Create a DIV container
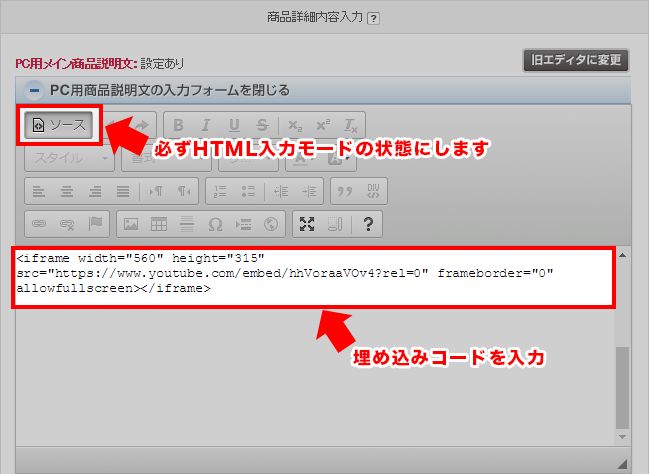Screen dimensions: 649x474 [373, 191]
